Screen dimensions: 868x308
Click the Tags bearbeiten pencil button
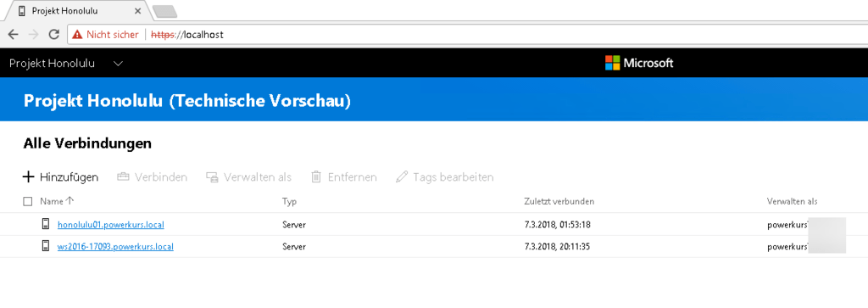pos(444,177)
